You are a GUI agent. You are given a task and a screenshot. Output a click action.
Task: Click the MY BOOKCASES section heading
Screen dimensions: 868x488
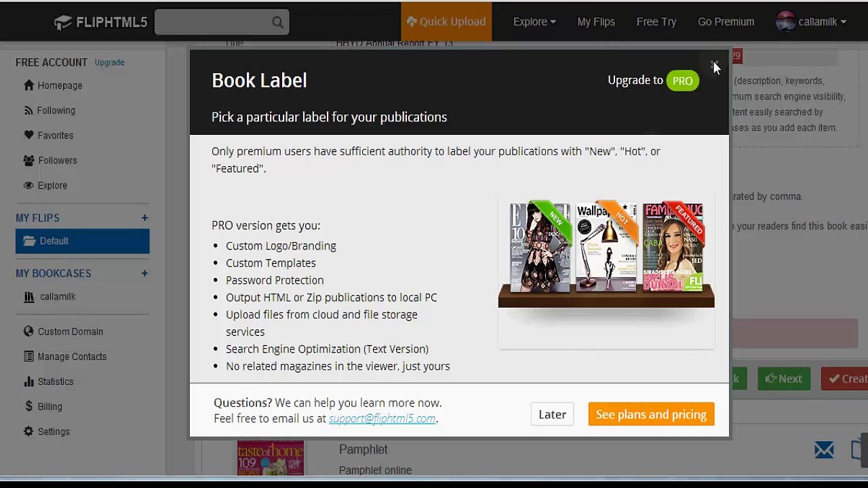pyautogui.click(x=54, y=274)
